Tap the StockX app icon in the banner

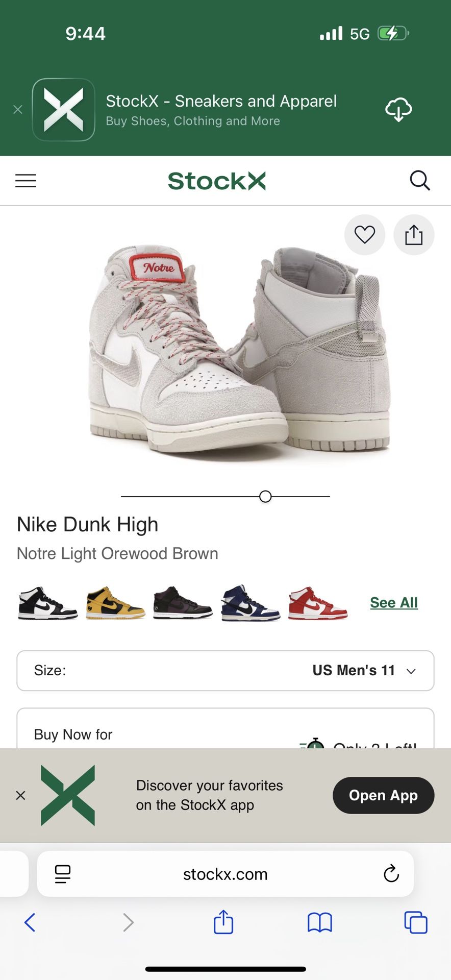(64, 109)
